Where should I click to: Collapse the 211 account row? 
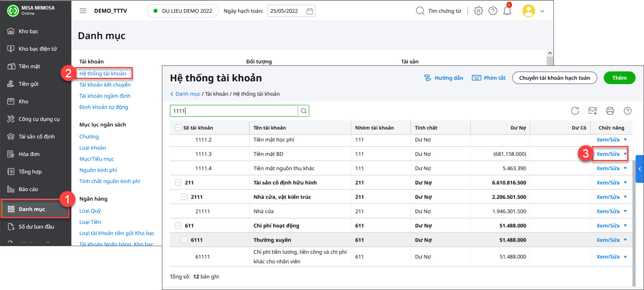coord(178,183)
